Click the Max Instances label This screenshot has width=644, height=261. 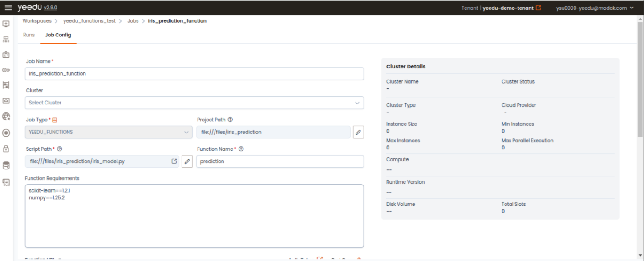pos(403,141)
